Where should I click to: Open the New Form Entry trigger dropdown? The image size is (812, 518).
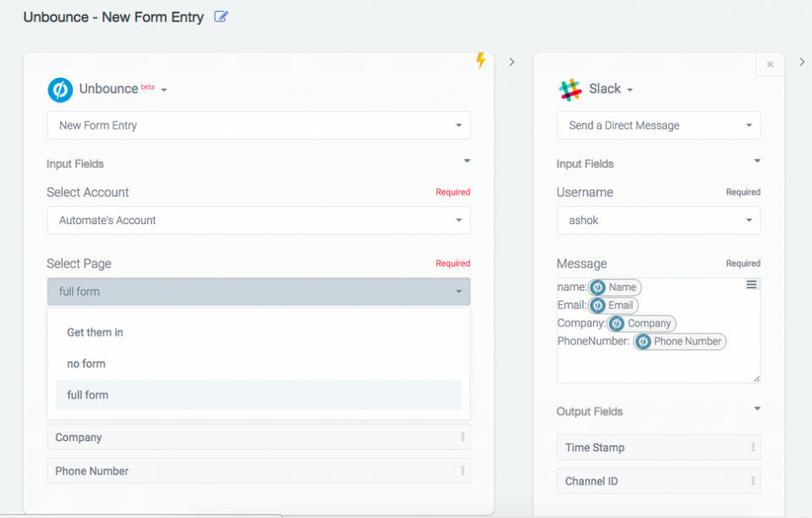tap(259, 125)
